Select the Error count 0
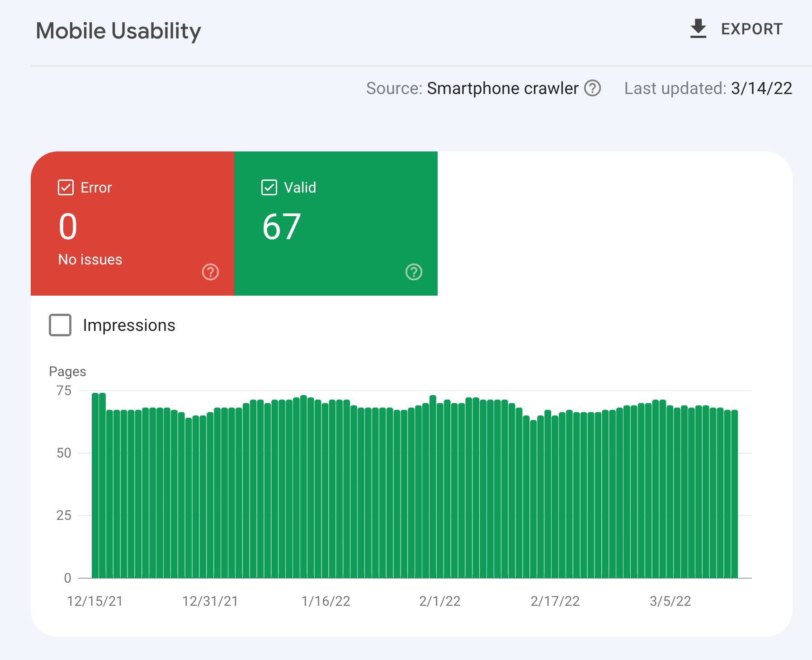The height and width of the screenshot is (660, 812). pos(68,226)
